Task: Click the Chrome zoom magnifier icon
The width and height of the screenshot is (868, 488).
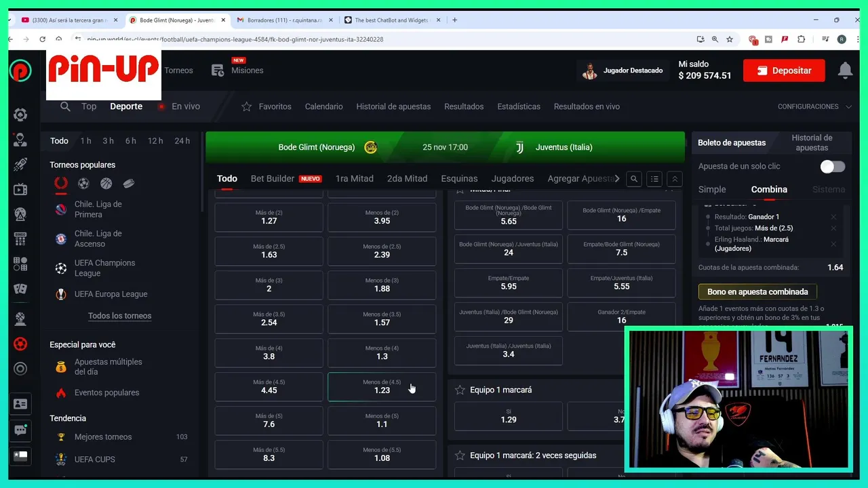Action: (715, 39)
